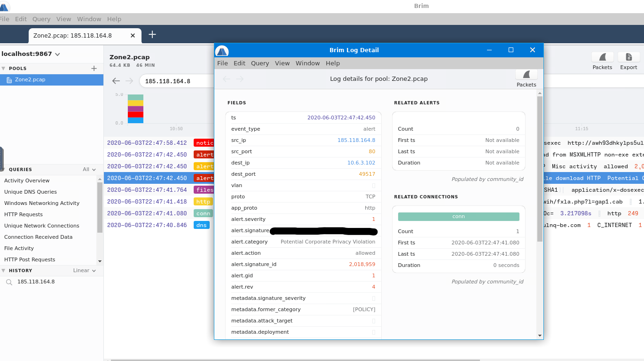Click the alert.signature_id value 2,018,959
The image size is (644, 361).
pos(362,264)
